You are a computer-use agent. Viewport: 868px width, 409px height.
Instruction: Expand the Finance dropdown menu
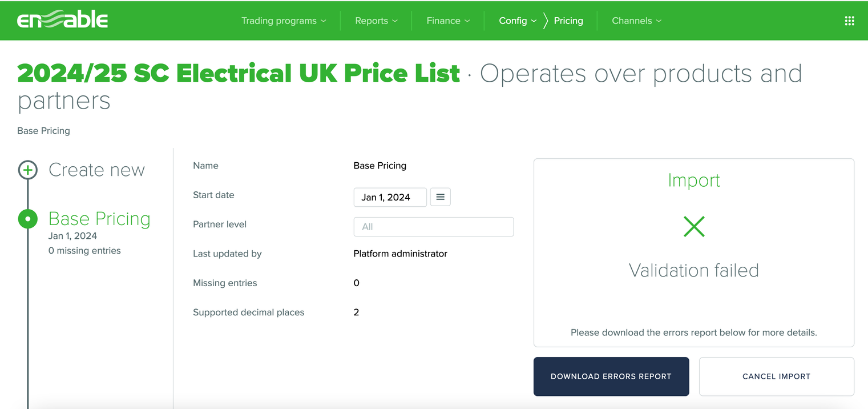point(448,21)
